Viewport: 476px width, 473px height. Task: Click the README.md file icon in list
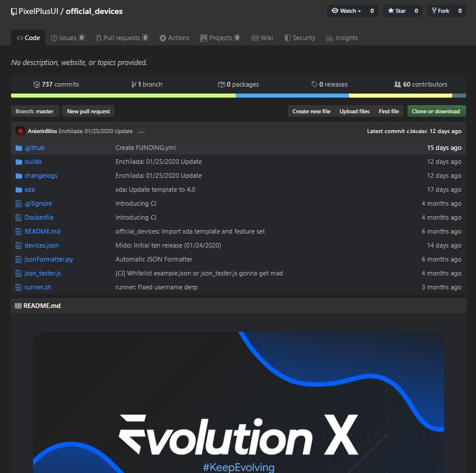[19, 231]
